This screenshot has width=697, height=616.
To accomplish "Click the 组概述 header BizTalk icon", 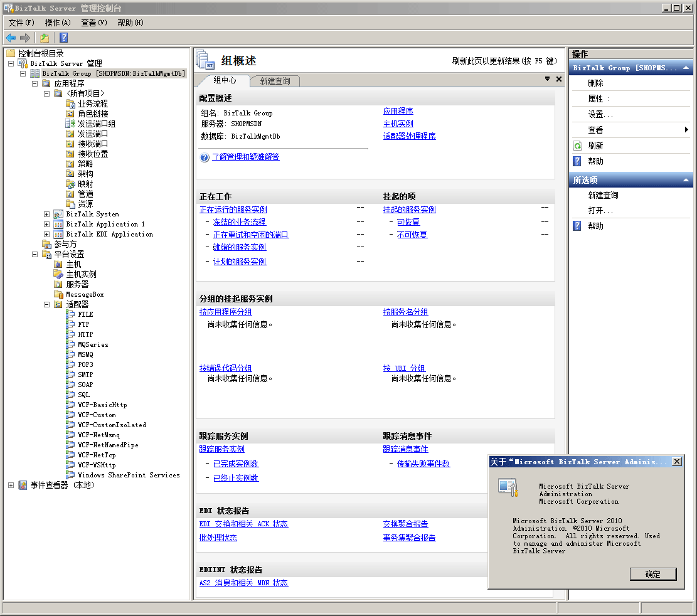I will click(205, 60).
